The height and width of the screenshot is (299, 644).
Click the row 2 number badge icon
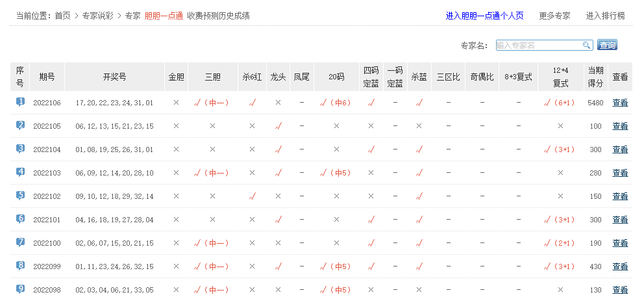(x=20, y=125)
